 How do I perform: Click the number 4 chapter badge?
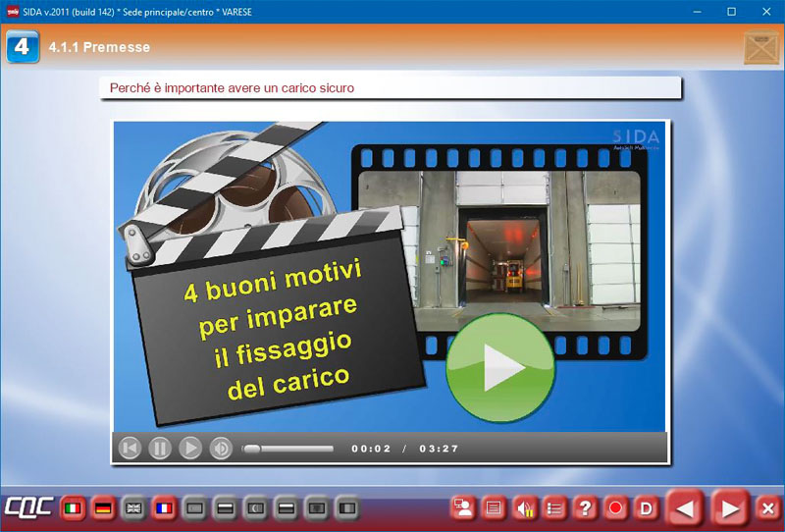point(23,46)
